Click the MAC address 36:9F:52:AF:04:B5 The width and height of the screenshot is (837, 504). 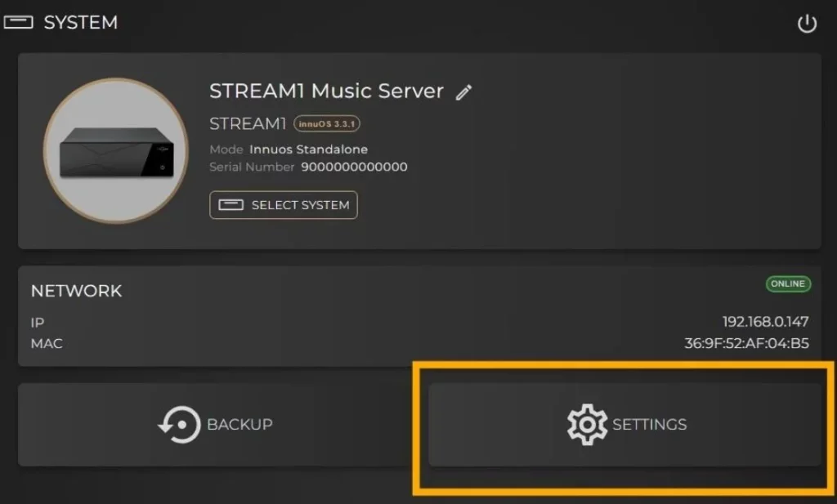click(746, 343)
